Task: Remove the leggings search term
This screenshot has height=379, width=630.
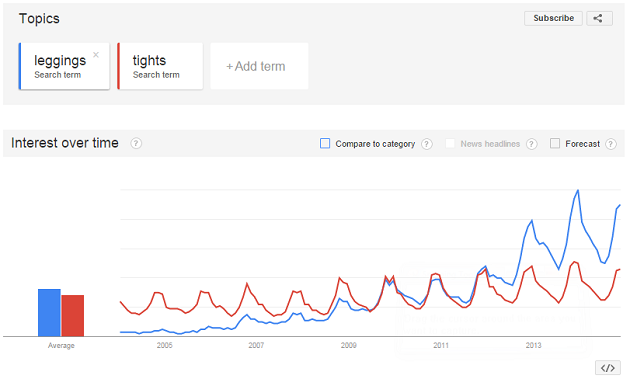Action: (96, 55)
